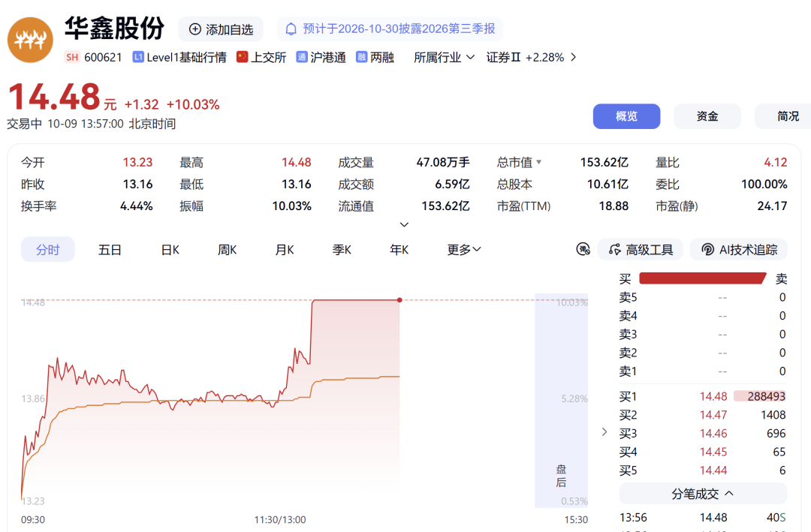Viewport: 811px width, 532px height.
Task: Open 证券Ⅱ +2.28% industry arrow
Action: pos(573,57)
